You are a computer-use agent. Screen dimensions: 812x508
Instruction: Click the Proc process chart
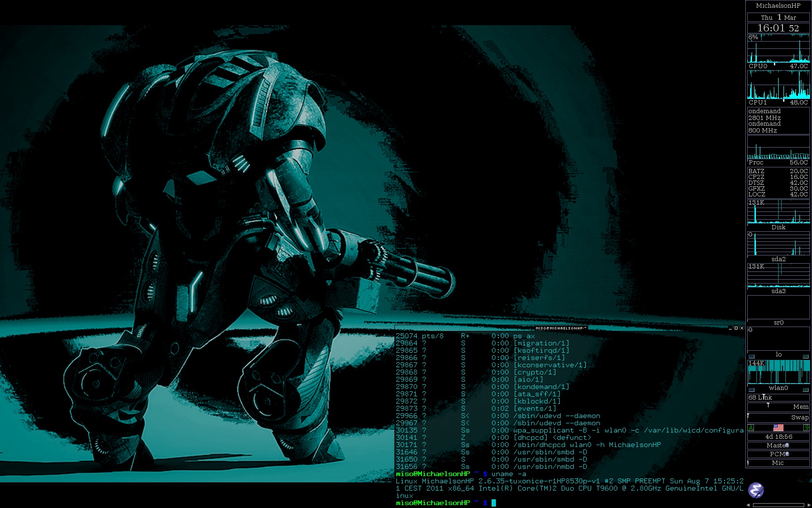pos(778,148)
